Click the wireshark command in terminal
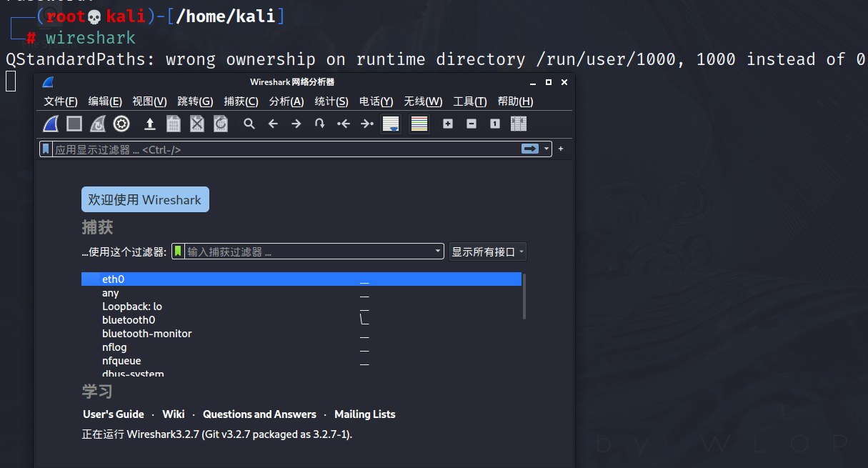The height and width of the screenshot is (468, 868). [91, 38]
